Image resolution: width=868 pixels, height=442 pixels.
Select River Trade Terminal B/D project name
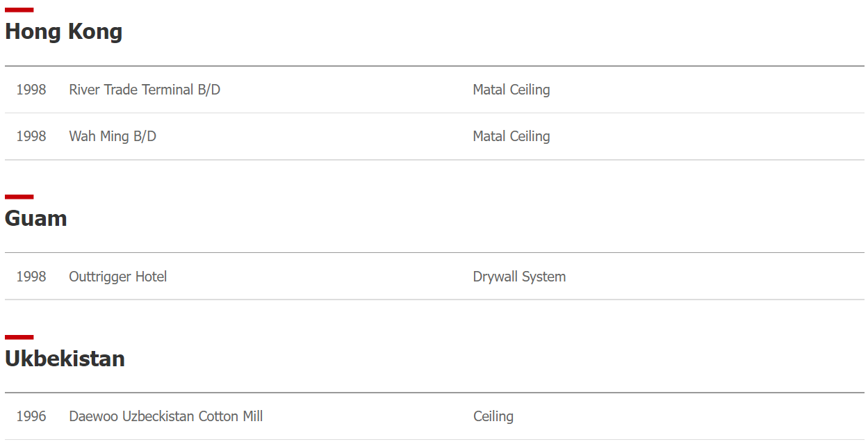point(145,90)
